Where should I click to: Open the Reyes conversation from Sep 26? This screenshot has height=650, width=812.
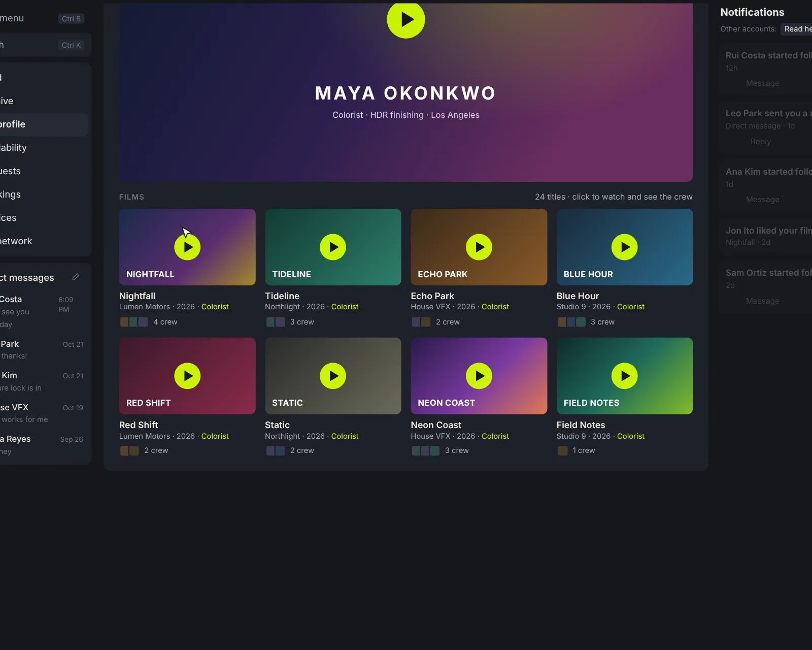(43, 445)
